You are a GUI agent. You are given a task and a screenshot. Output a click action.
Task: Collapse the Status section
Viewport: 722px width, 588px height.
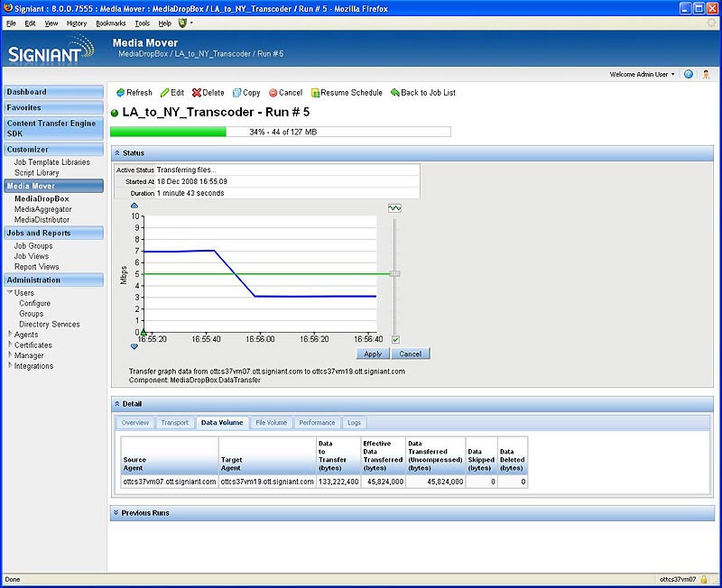point(117,153)
